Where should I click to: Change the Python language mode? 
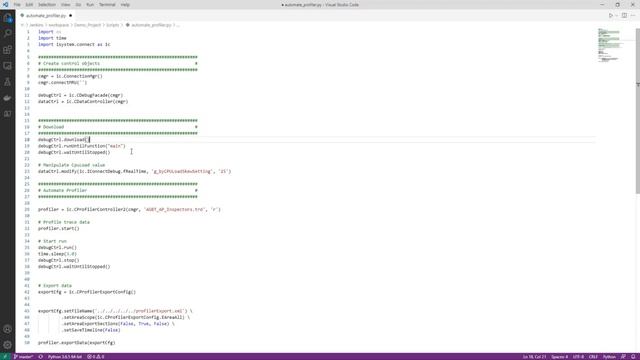609,357
